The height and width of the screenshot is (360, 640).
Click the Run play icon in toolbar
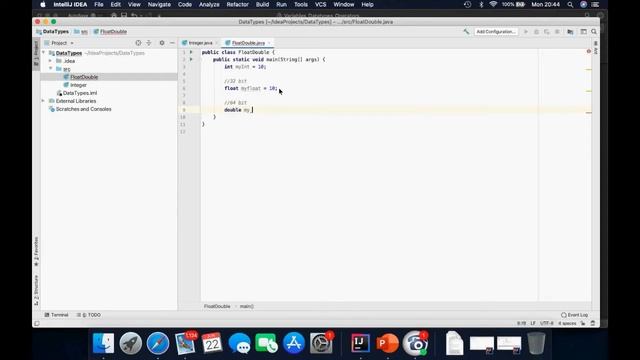(526, 31)
